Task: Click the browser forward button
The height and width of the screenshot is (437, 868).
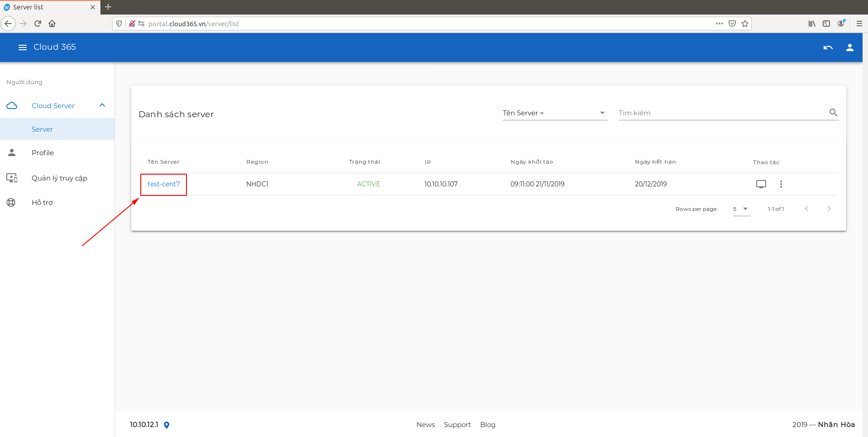Action: coord(24,24)
